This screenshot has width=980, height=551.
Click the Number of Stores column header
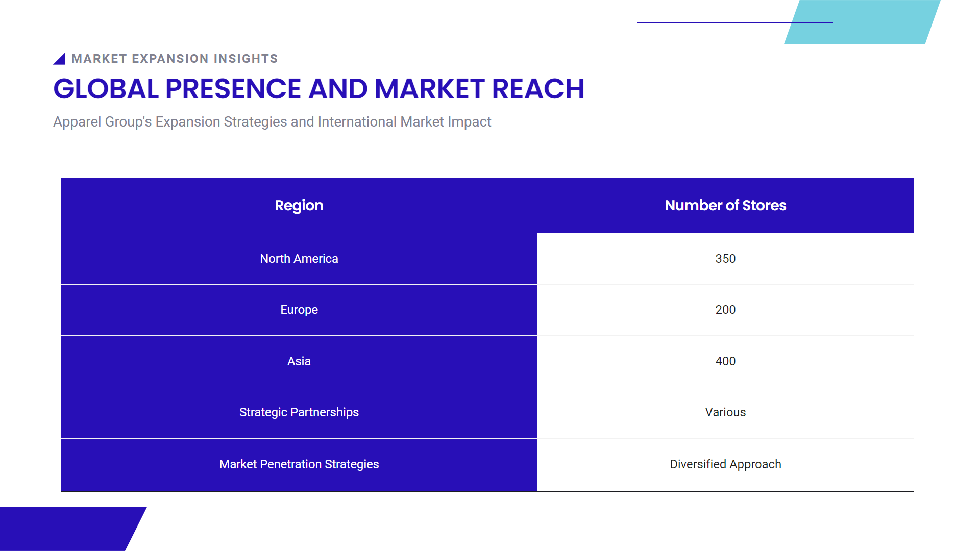coord(725,205)
